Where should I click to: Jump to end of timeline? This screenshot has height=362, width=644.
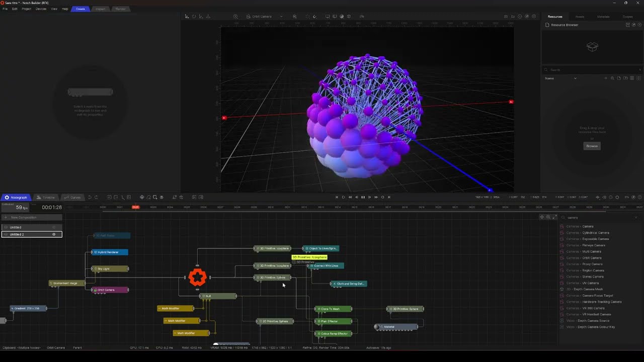389,197
